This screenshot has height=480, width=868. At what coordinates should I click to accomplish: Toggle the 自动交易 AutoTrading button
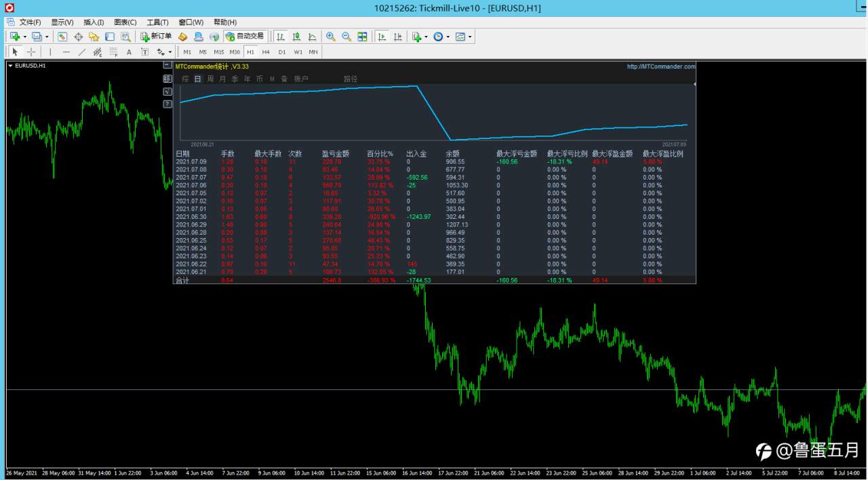pyautogui.click(x=245, y=37)
